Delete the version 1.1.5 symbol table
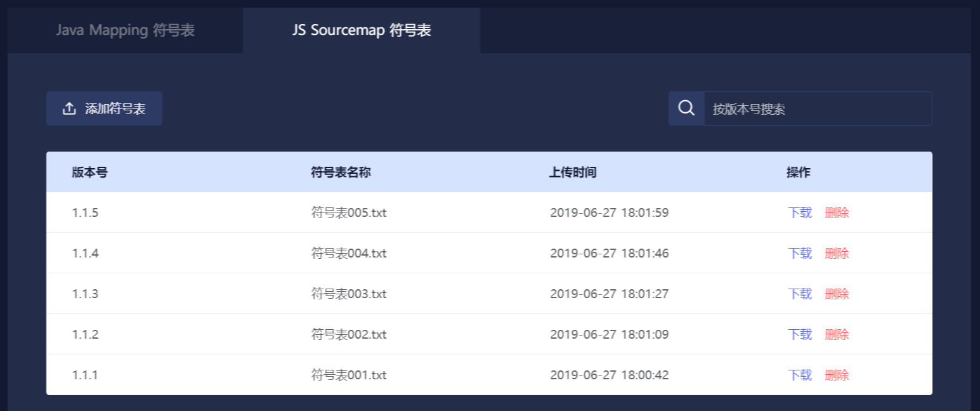Screen dimensions: 980x411 837,212
